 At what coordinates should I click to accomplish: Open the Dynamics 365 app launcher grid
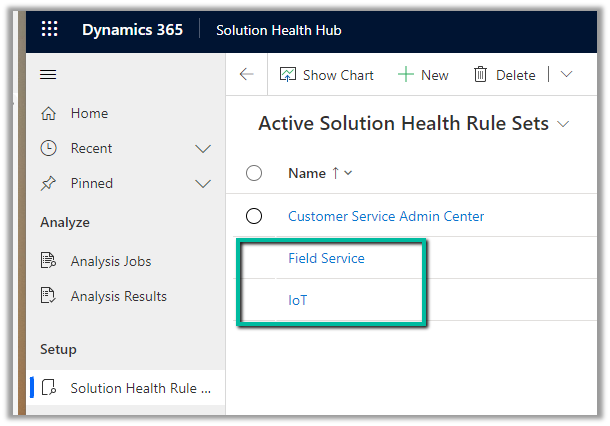point(49,30)
